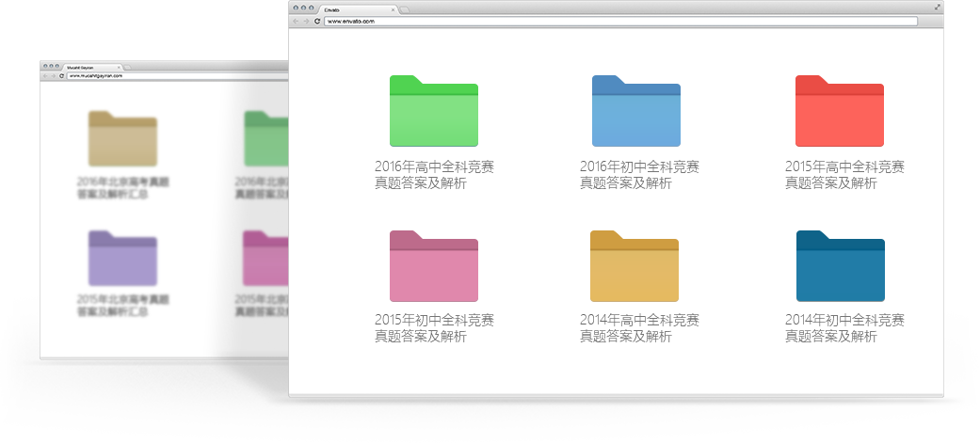This screenshot has height=443, width=980.
Task: Go forward in the Envato browser window
Action: point(306,21)
